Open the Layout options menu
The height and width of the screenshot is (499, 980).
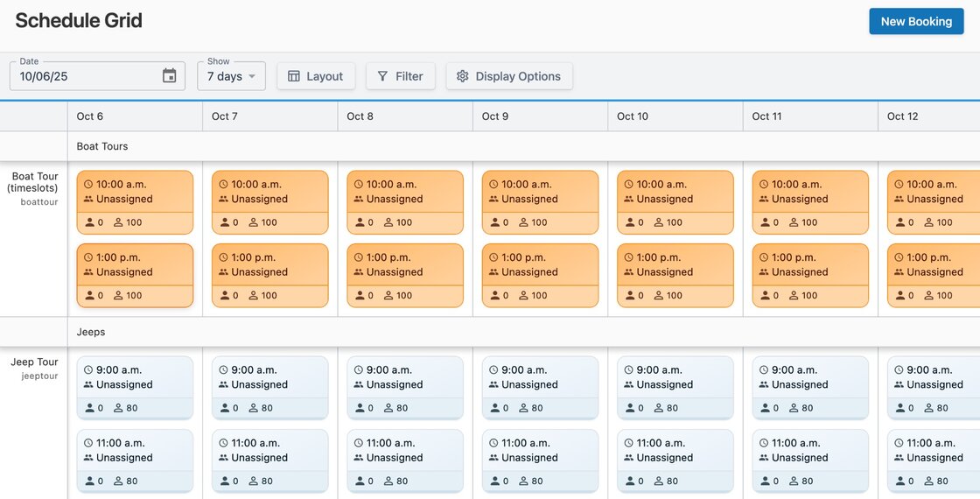[316, 76]
